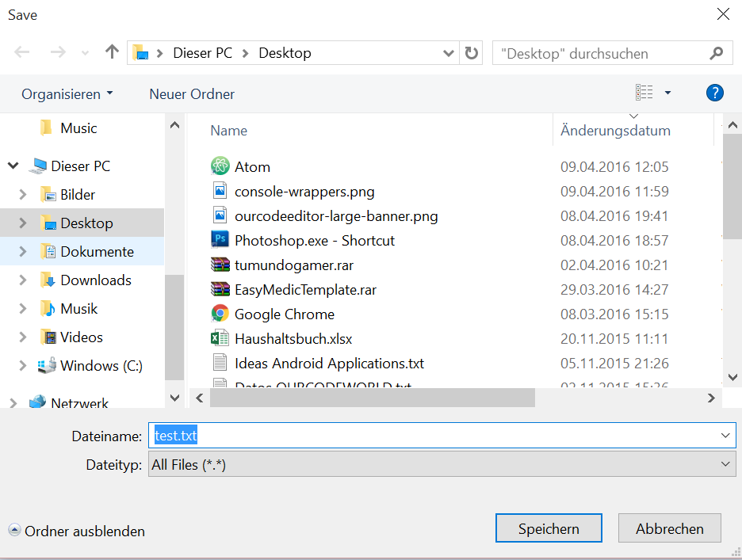Go up one folder level
Image resolution: width=742 pixels, height=560 pixels.
pos(112,52)
